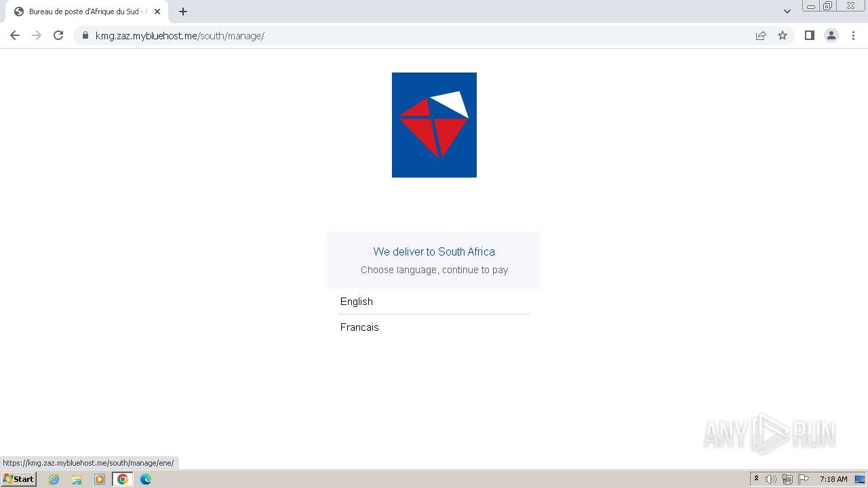
Task: Go back to the previous page
Action: click(15, 35)
